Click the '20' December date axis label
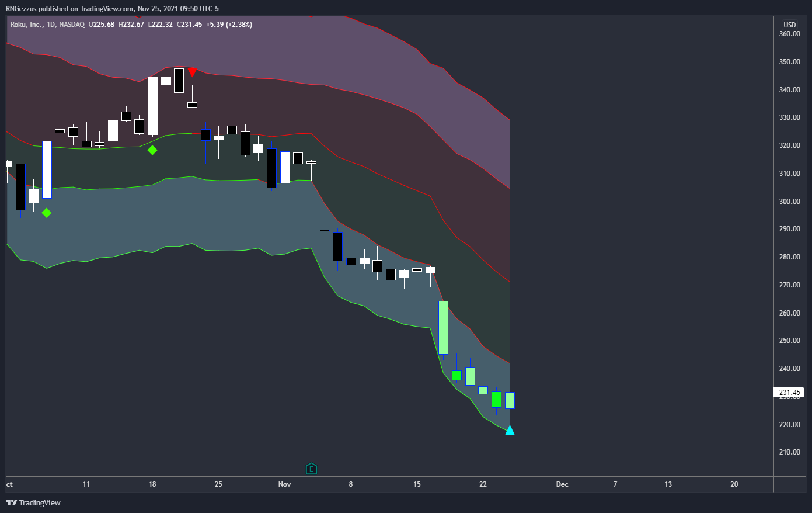 (734, 484)
